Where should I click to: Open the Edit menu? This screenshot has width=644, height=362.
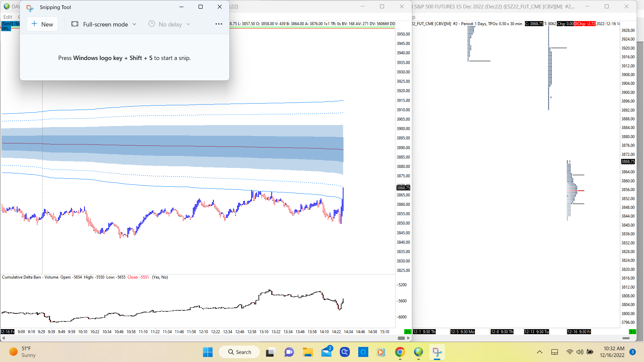pyautogui.click(x=8, y=17)
